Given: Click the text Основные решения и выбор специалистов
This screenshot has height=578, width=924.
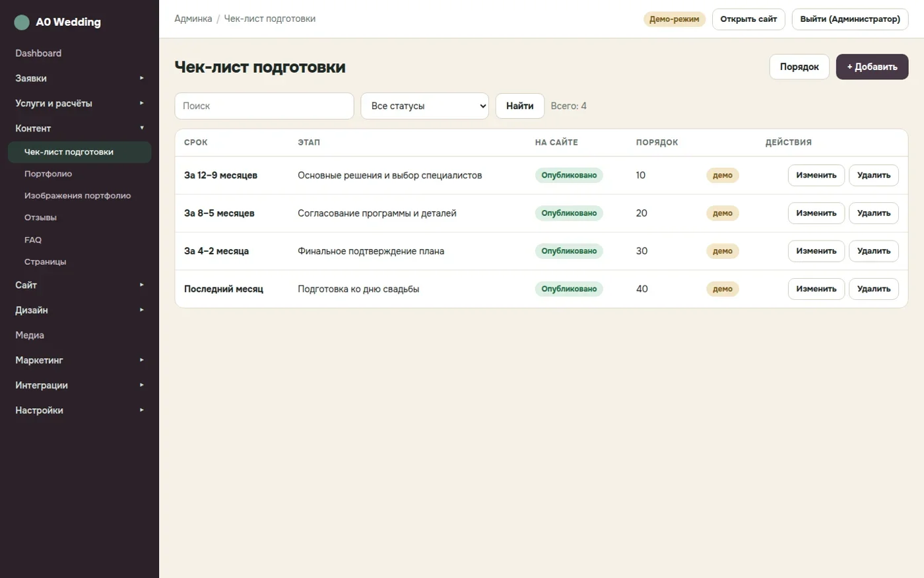Looking at the screenshot, I should point(390,175).
